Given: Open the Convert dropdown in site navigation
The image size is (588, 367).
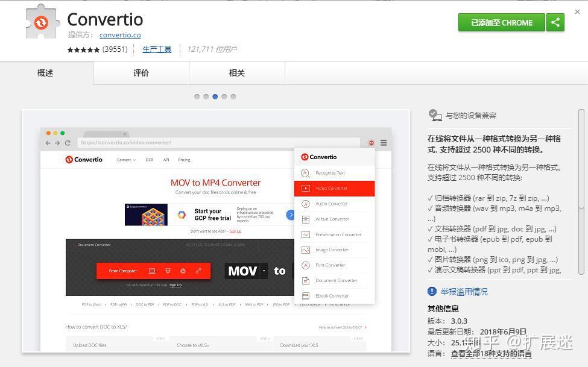Looking at the screenshot, I should pos(126,160).
